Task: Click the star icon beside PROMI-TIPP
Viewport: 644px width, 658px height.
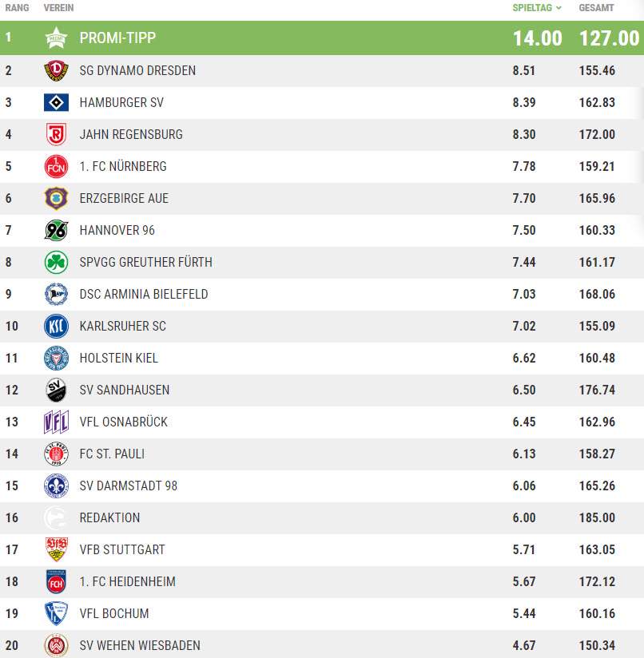Action: click(57, 38)
